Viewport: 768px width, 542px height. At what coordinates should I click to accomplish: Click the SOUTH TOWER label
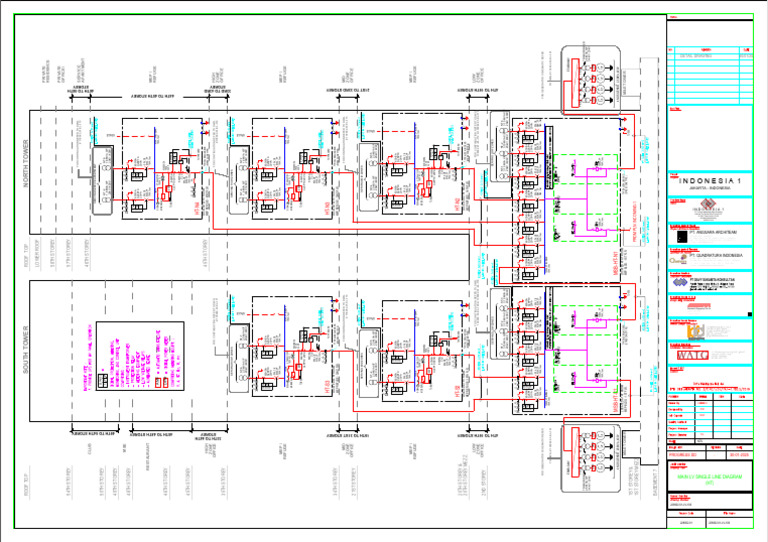coord(25,350)
